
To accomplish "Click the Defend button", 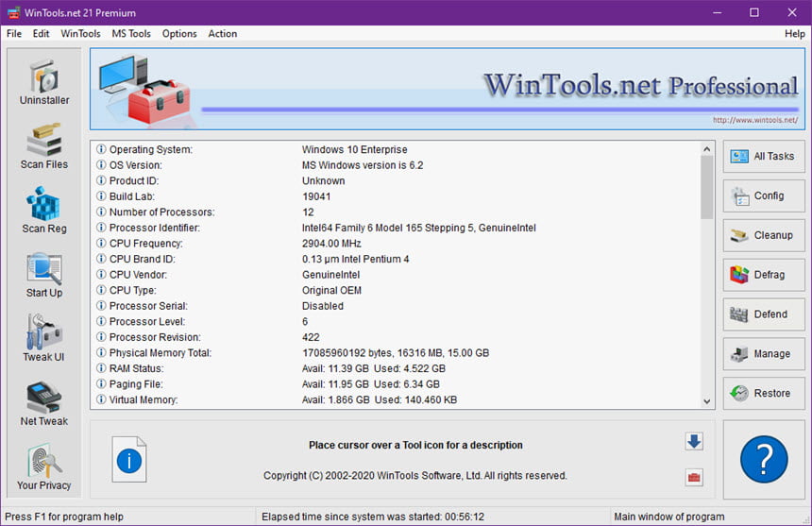I will [x=764, y=314].
